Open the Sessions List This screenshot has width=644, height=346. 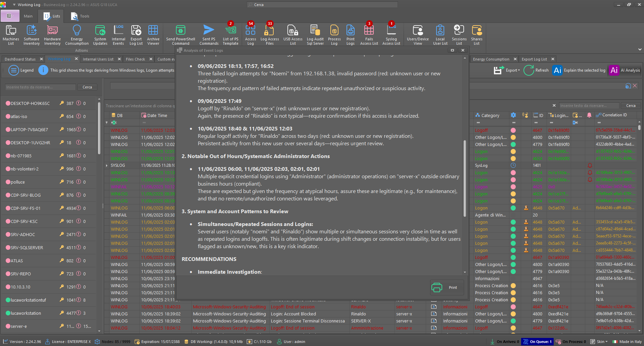tap(459, 34)
